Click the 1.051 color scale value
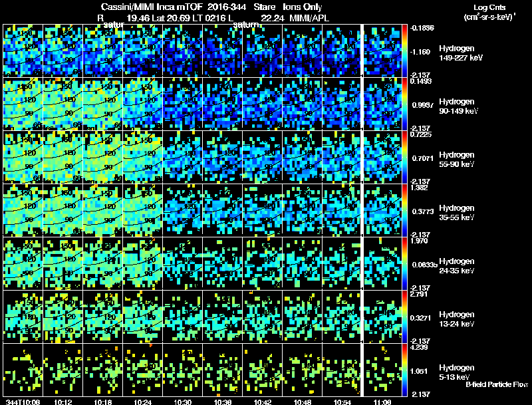 (419, 372)
